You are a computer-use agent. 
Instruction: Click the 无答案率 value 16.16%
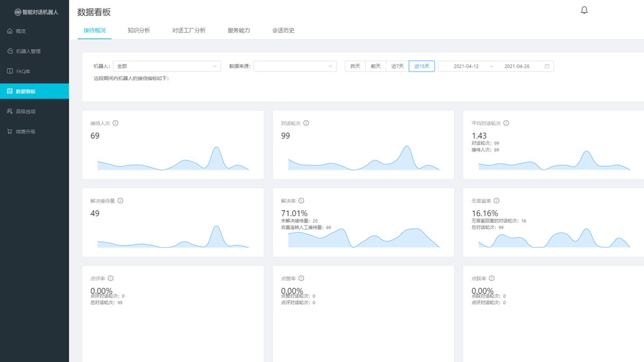coord(485,213)
